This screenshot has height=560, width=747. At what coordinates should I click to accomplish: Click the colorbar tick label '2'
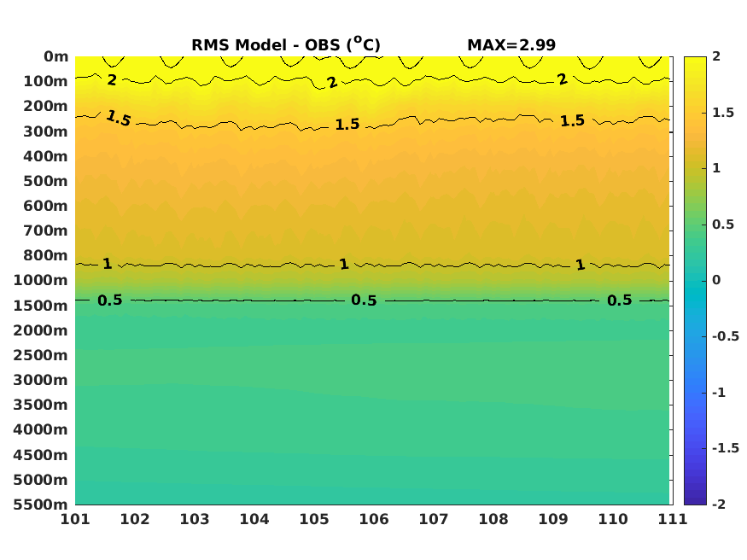(716, 56)
